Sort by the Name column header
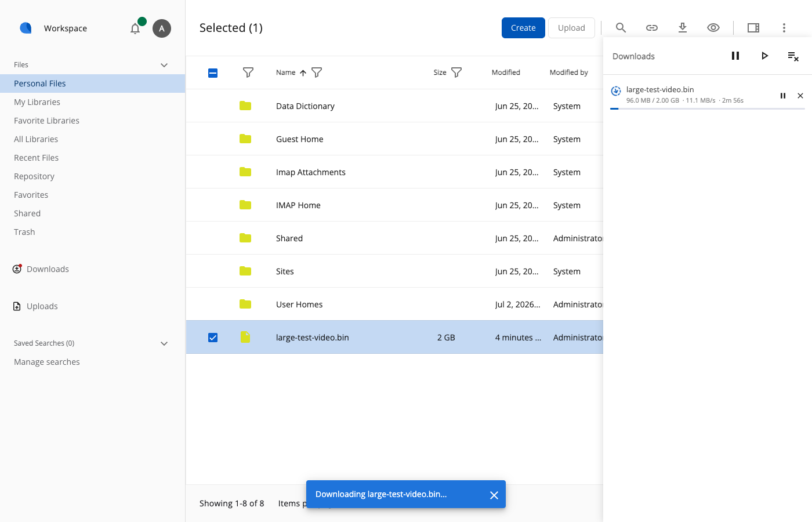The image size is (812, 522). point(286,72)
